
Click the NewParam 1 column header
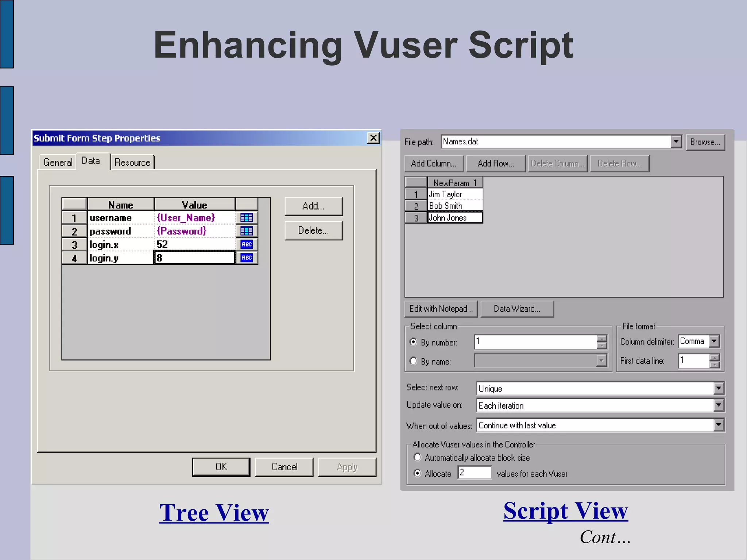[455, 183]
